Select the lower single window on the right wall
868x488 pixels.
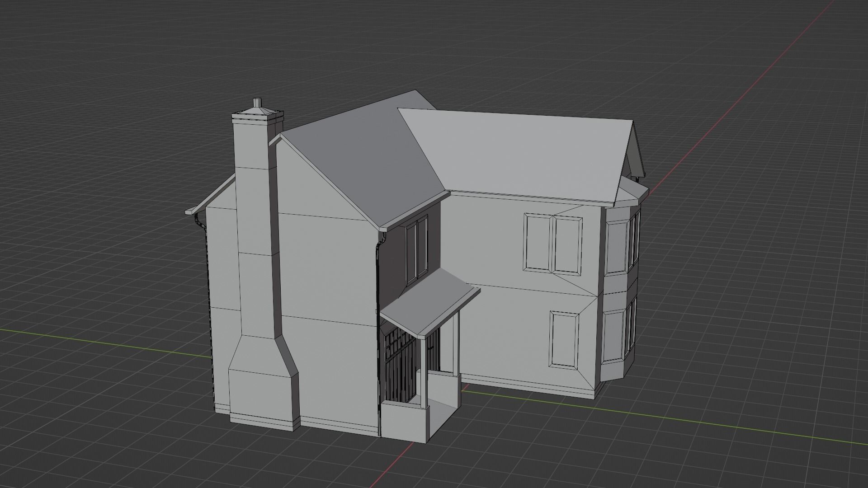[x=564, y=339]
